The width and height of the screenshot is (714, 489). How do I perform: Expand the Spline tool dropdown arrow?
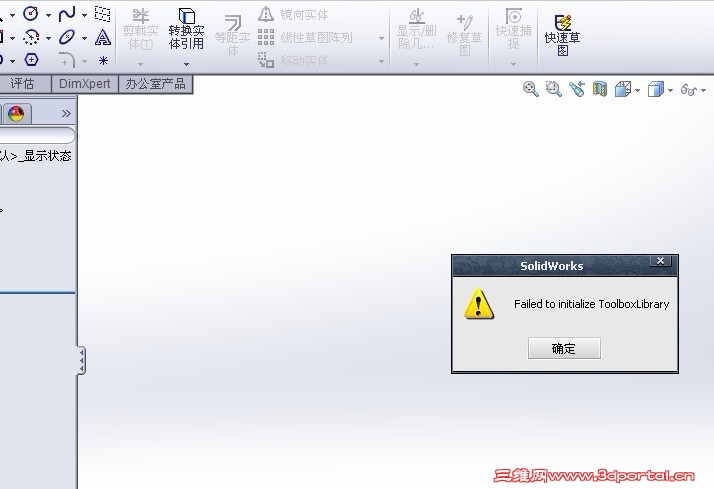[85, 15]
